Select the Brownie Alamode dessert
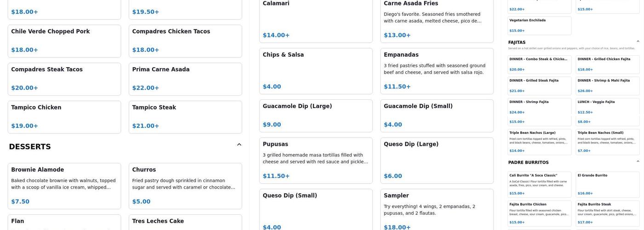Screen dimensions: 644x230 pos(64,186)
